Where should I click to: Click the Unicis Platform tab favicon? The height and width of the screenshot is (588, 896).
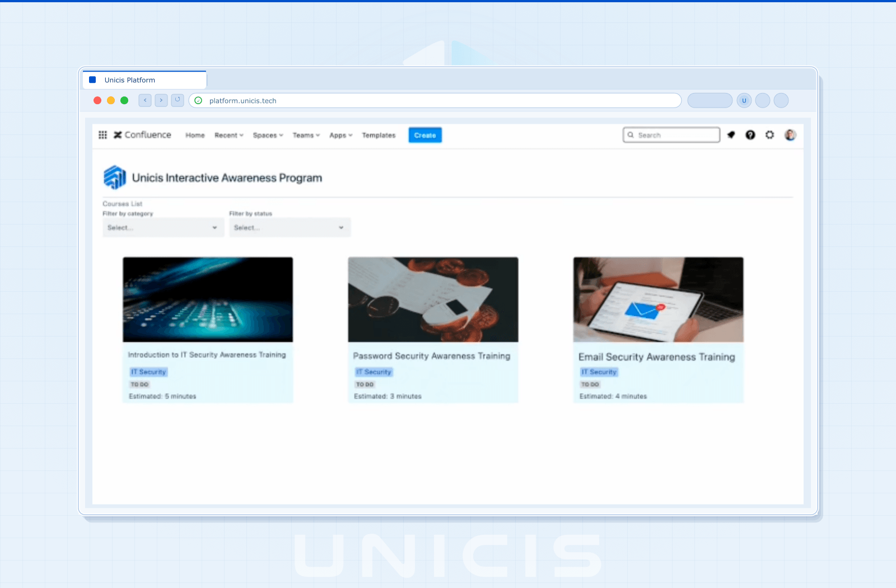coord(93,80)
